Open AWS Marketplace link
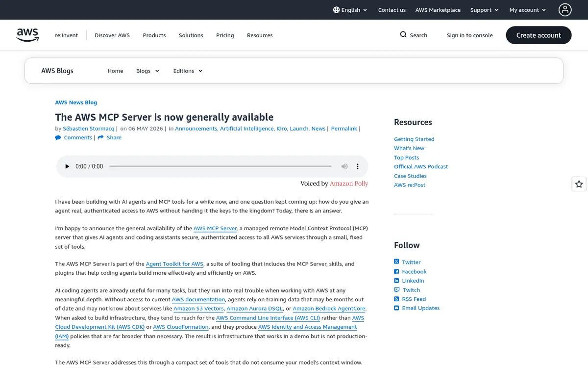The image size is (588, 368). coord(438,10)
